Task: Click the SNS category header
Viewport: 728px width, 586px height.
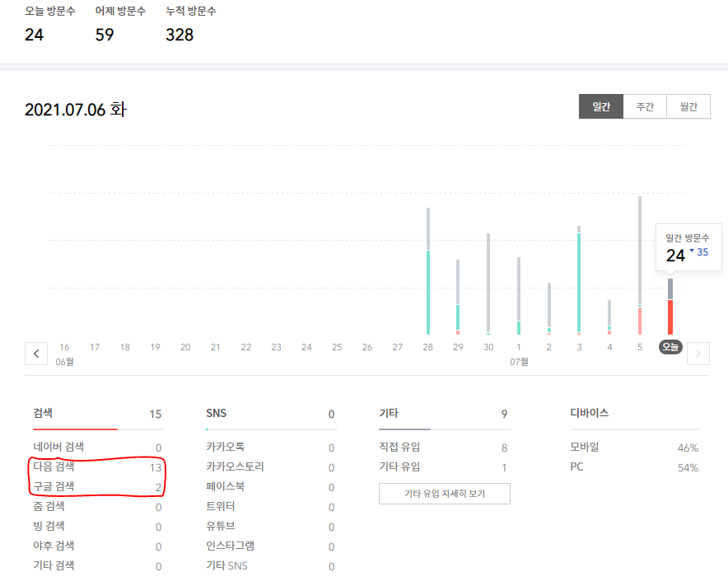Action: [x=271, y=414]
